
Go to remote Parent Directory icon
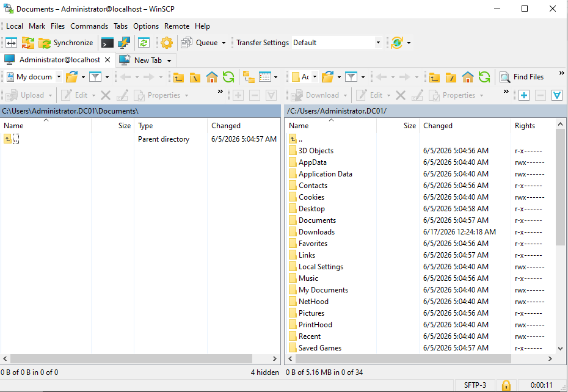coord(434,77)
